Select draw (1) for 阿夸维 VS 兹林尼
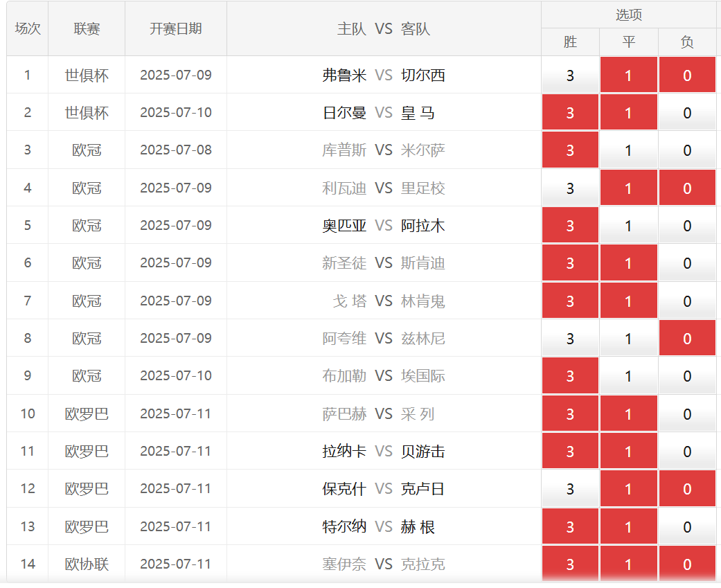Image resolution: width=721 pixels, height=588 pixels. click(x=629, y=339)
